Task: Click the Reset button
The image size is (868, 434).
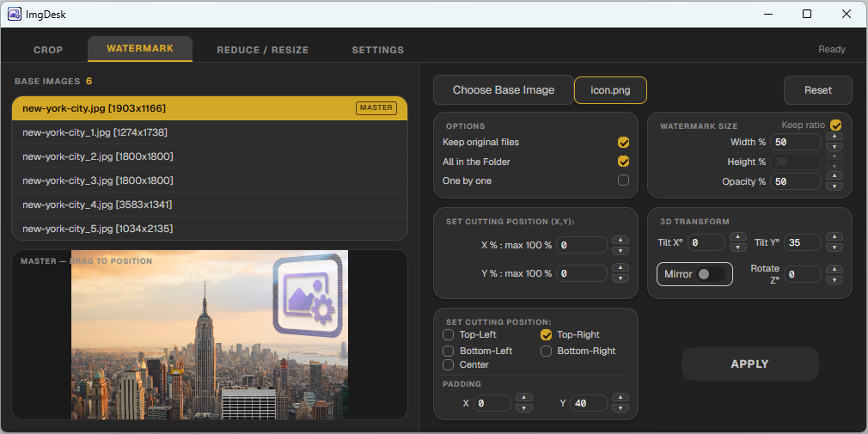Action: (818, 90)
